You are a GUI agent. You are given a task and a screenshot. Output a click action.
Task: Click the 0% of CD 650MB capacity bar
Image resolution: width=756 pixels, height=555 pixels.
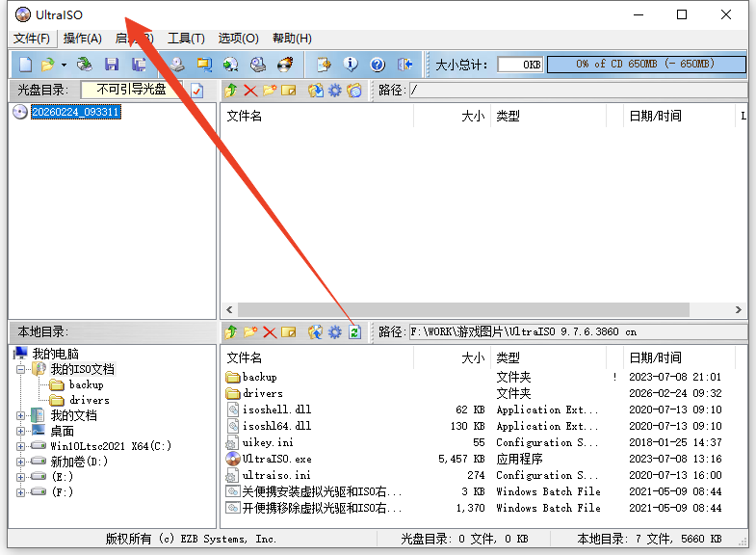(x=645, y=65)
